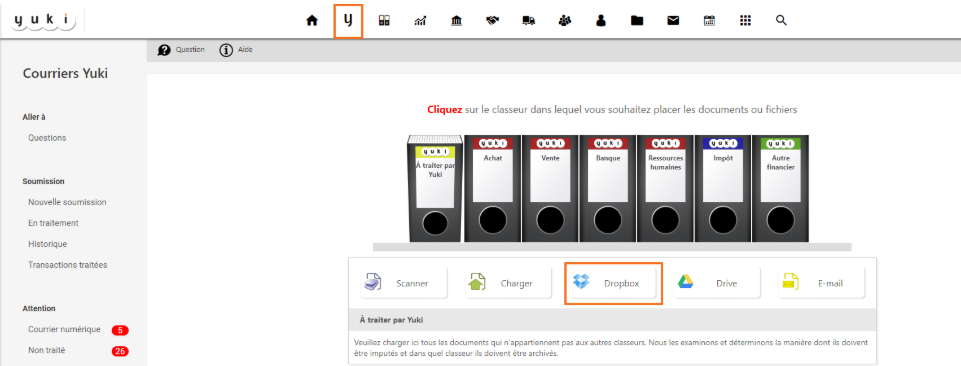
Task: Open the calendar icon in top bar
Action: 709,21
